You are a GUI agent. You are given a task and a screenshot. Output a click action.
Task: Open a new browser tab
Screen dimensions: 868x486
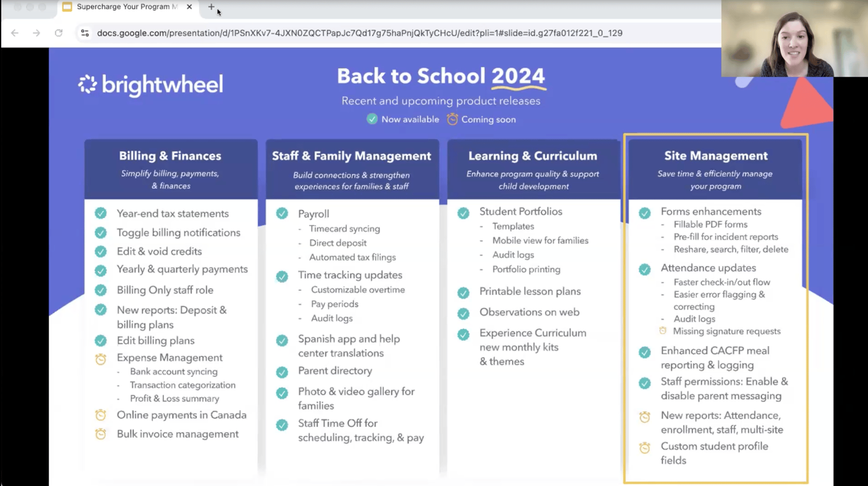(x=211, y=7)
